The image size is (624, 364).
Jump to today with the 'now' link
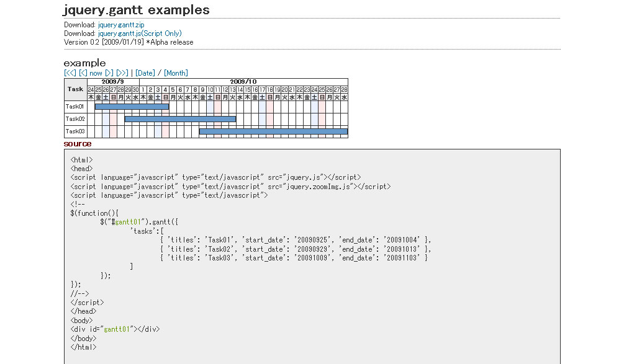tap(96, 73)
